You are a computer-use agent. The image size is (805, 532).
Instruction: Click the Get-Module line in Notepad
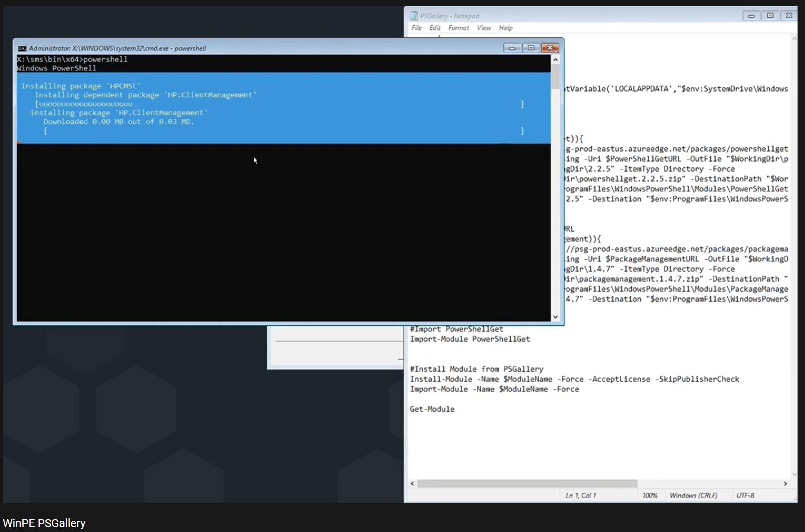432,409
